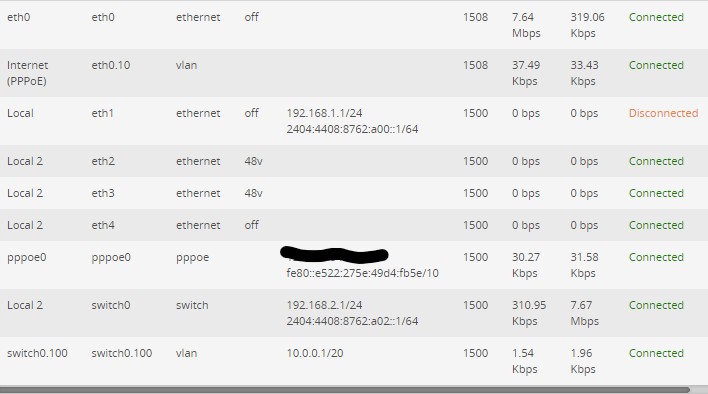
Task: Select the switch0.100 vlan row
Action: tap(354, 361)
